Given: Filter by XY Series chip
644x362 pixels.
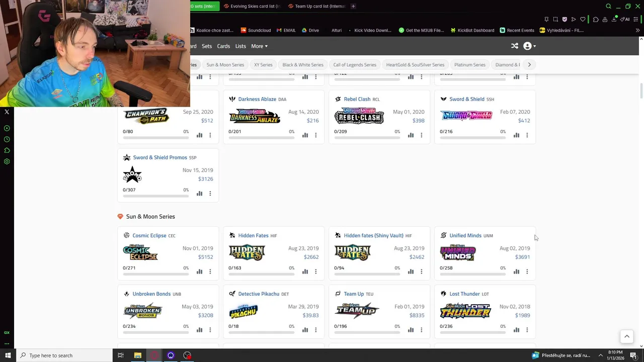Looking at the screenshot, I should pos(263,65).
